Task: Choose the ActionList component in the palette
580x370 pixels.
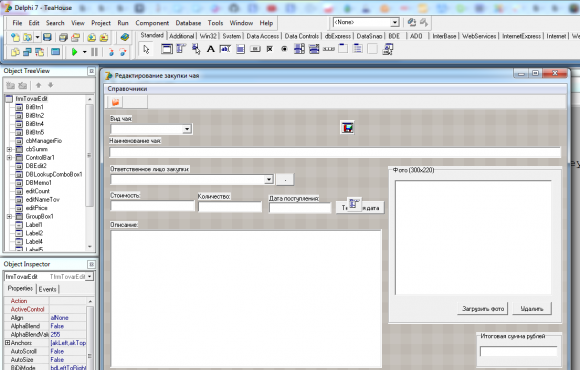Action: (x=388, y=49)
